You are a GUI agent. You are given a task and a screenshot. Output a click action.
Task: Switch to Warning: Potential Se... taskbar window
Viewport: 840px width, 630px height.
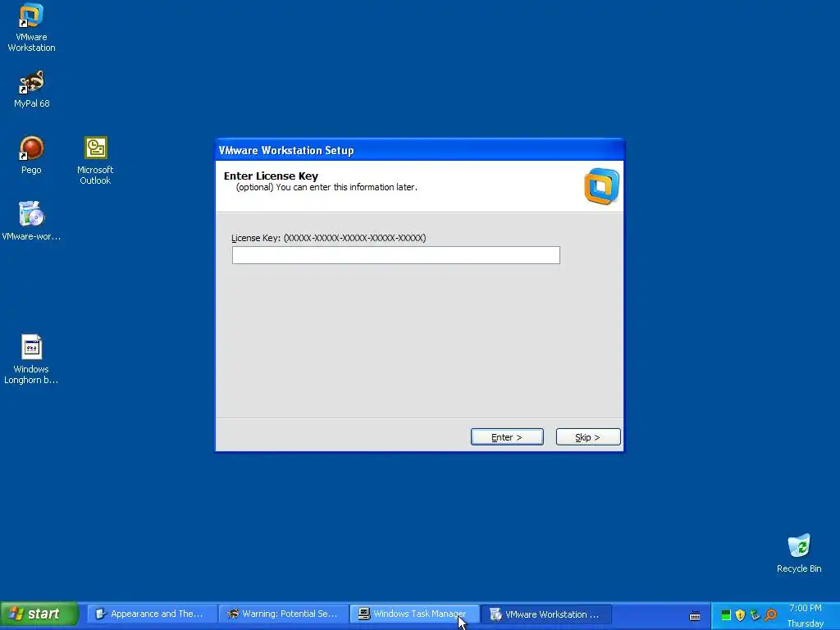(x=284, y=614)
